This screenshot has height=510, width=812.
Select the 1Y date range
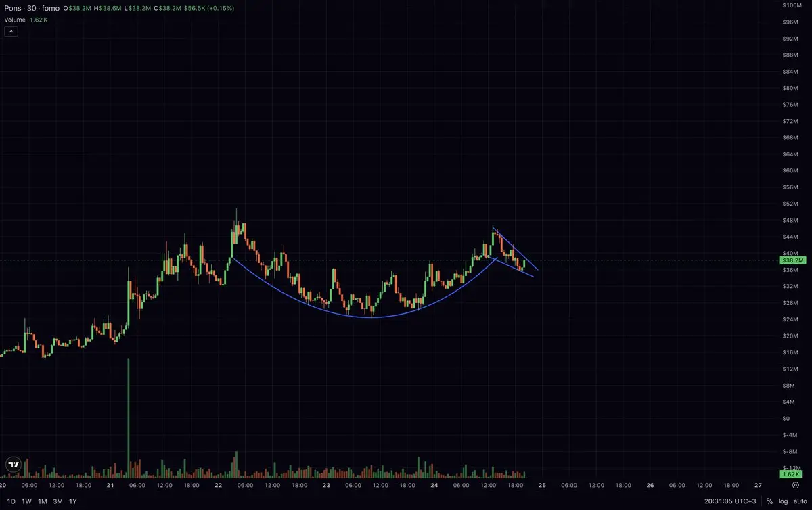tap(73, 501)
